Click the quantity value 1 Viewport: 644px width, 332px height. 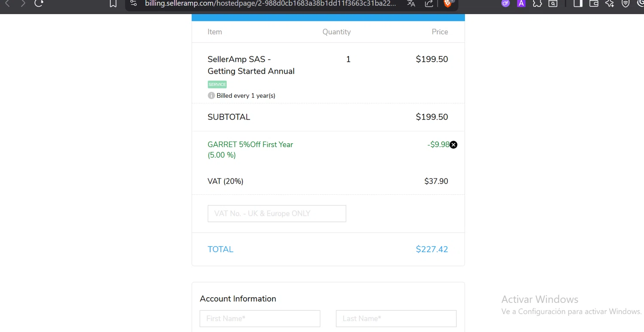pos(348,59)
